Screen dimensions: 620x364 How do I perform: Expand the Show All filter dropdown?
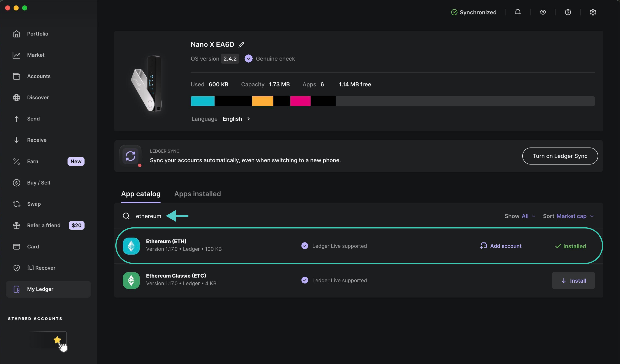(x=520, y=216)
